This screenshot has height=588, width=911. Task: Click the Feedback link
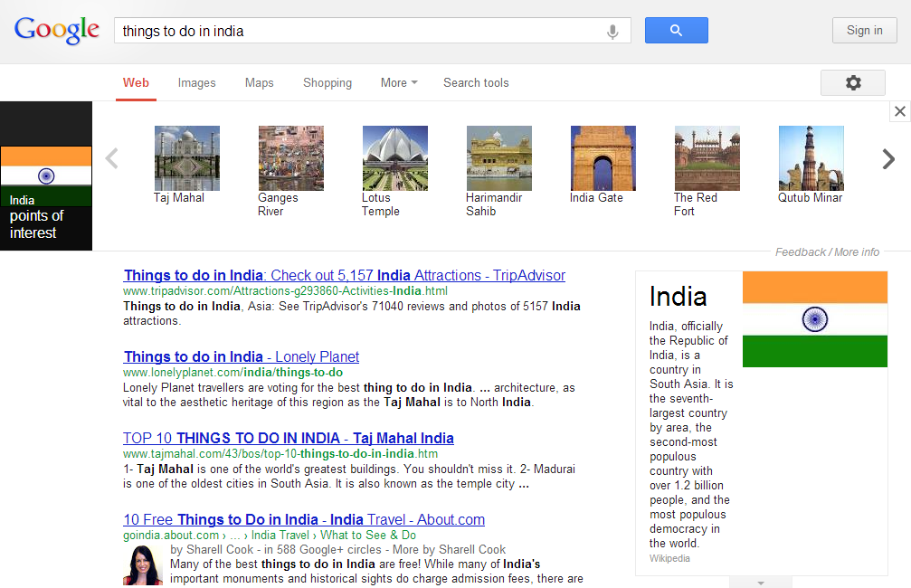coord(800,252)
